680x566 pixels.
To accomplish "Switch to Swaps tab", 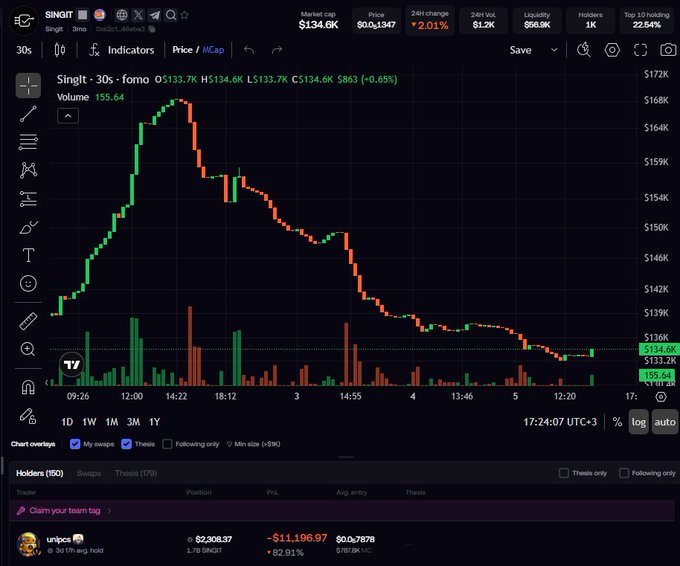I will [89, 473].
